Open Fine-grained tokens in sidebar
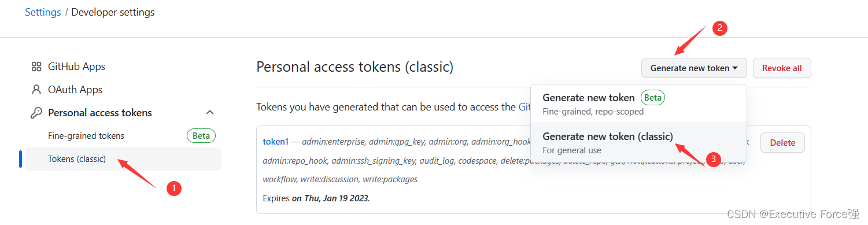The image size is (868, 225). [x=86, y=136]
